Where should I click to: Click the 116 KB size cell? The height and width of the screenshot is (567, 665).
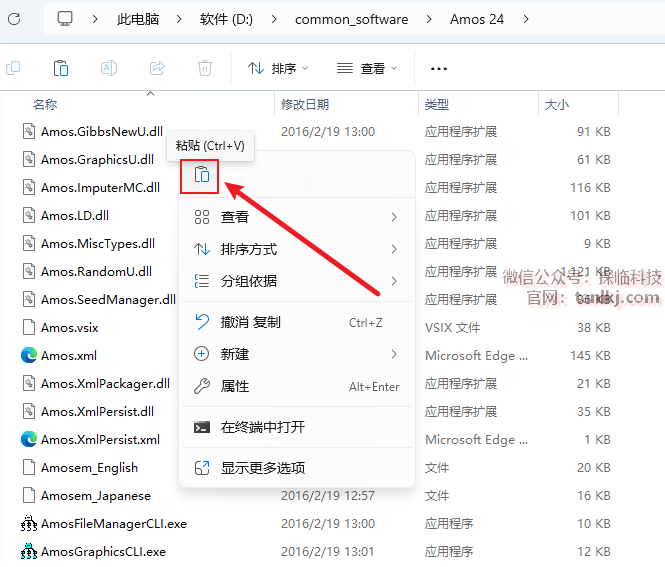point(590,187)
